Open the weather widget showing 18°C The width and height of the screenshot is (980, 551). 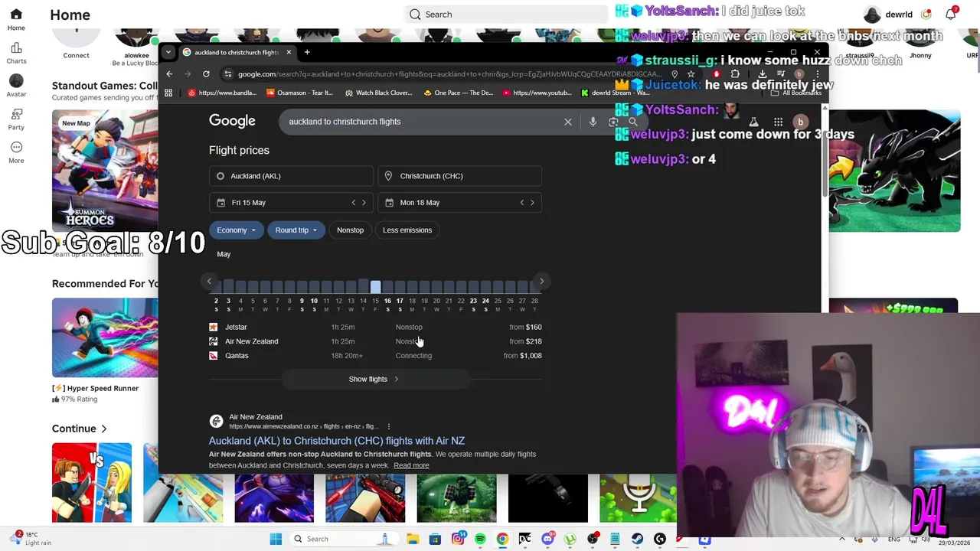pos(29,539)
